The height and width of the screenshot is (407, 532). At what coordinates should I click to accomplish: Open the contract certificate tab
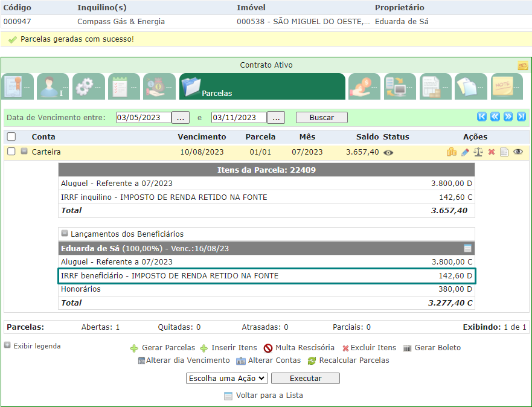18,86
